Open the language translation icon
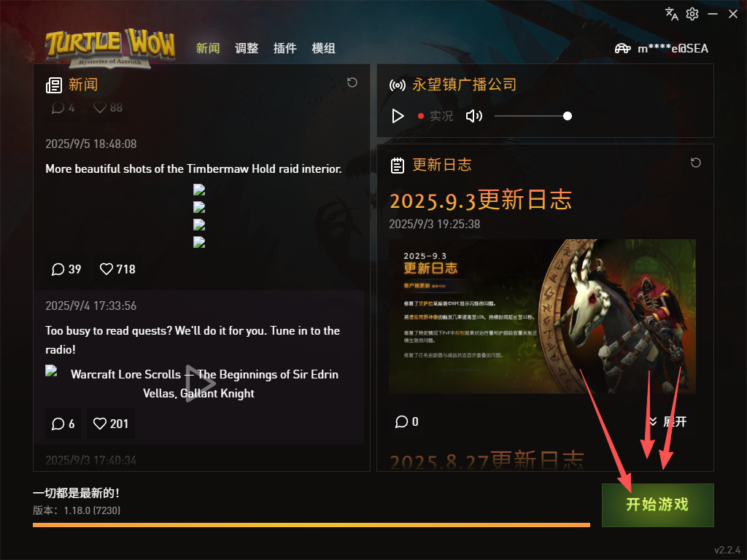The height and width of the screenshot is (560, 747). pos(672,14)
